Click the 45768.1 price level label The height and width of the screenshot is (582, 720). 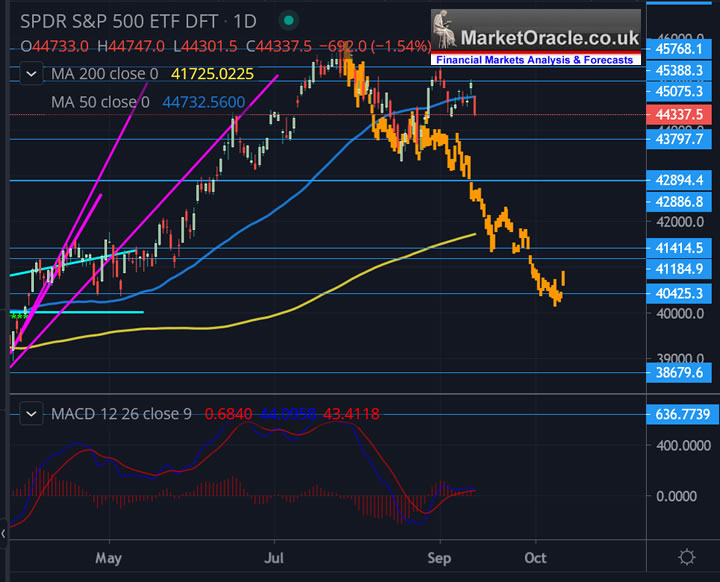click(x=679, y=49)
